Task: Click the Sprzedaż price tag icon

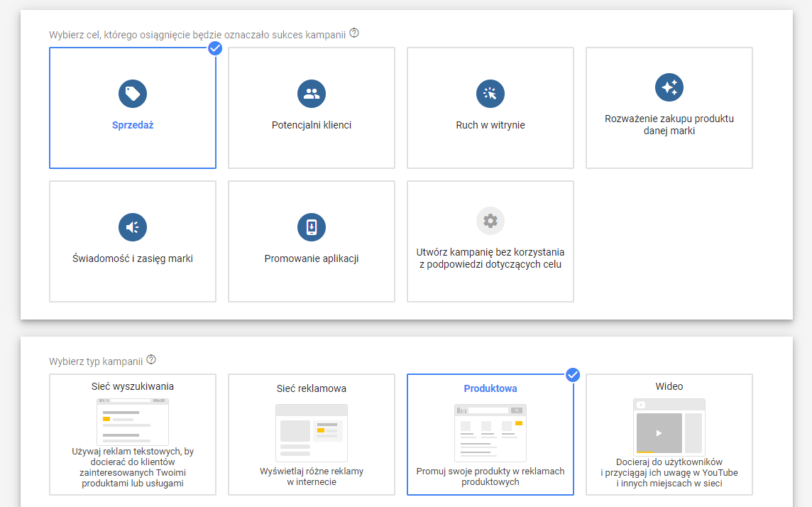Action: click(x=133, y=94)
